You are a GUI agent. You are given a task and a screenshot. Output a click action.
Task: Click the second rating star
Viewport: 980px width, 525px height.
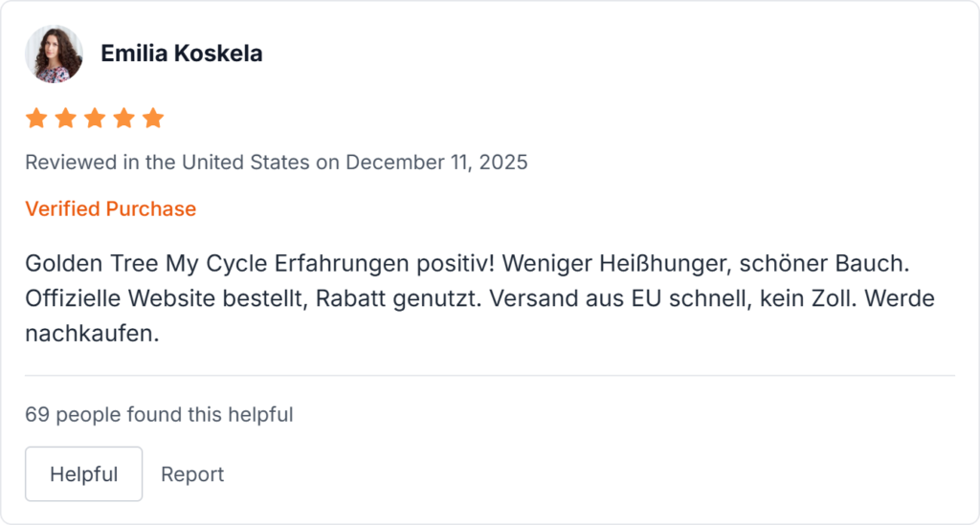pyautogui.click(x=65, y=119)
